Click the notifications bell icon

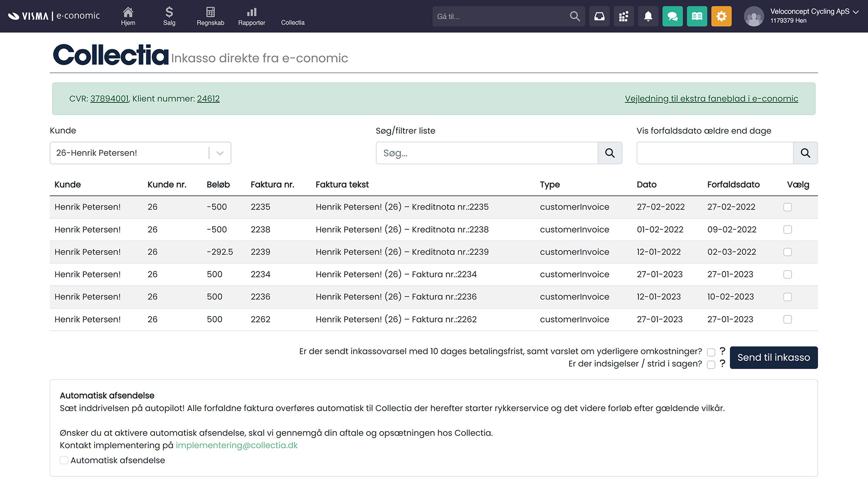click(x=648, y=16)
